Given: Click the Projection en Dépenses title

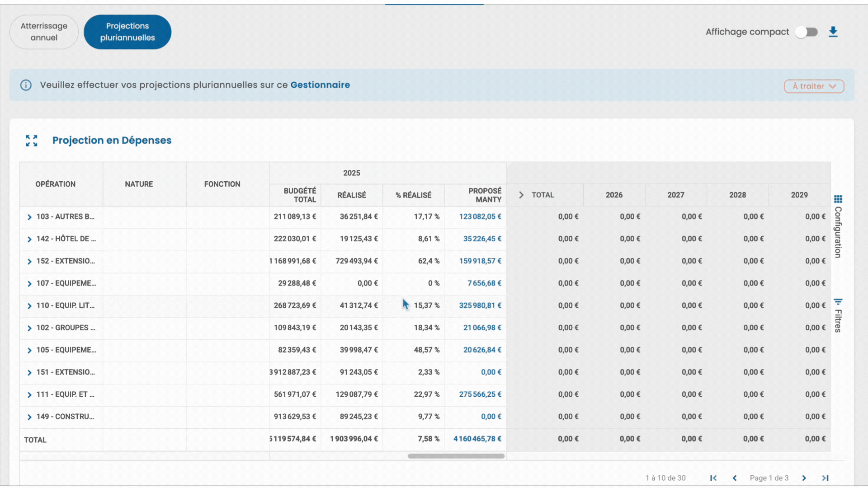Looking at the screenshot, I should tap(112, 141).
